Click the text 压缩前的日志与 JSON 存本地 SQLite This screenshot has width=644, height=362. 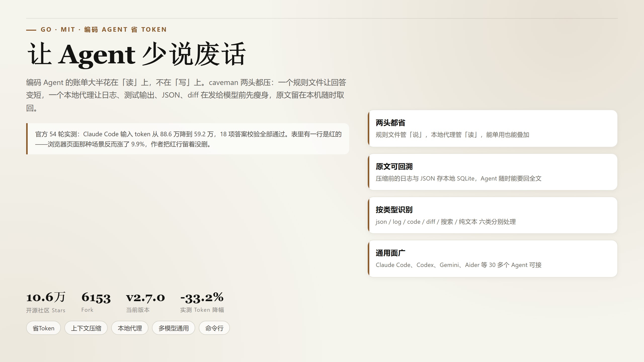458,178
